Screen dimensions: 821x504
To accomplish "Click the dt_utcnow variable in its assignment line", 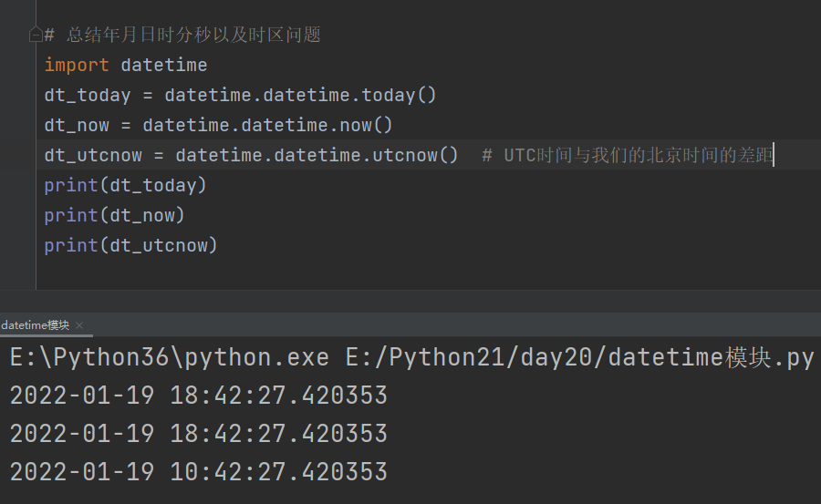I will 93,155.
